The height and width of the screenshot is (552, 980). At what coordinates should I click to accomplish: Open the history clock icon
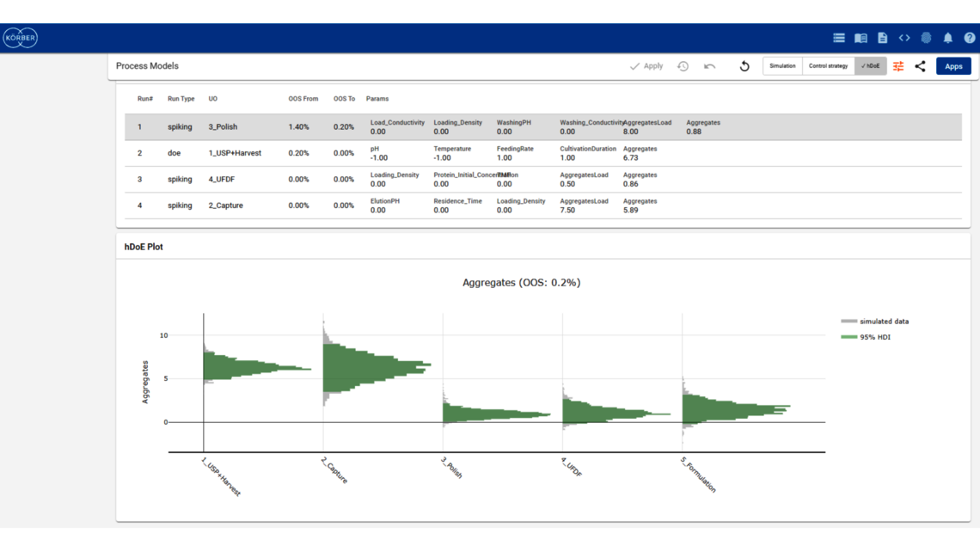pos(683,66)
